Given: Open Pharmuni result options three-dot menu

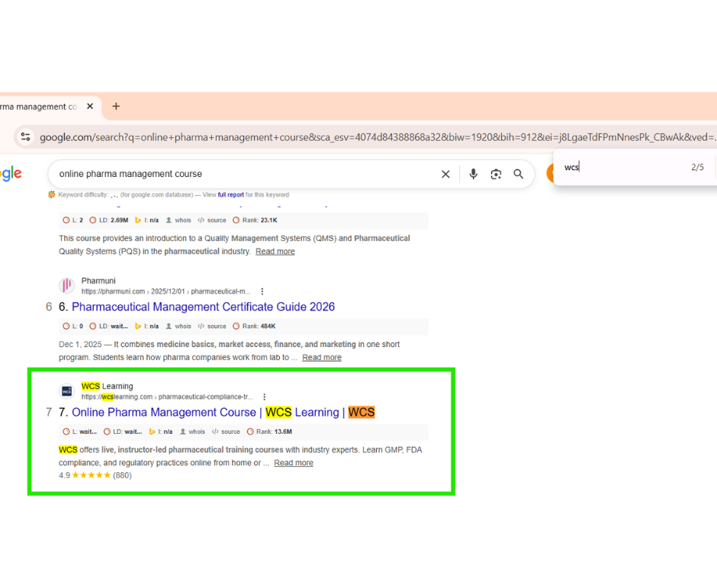Looking at the screenshot, I should pyautogui.click(x=262, y=291).
